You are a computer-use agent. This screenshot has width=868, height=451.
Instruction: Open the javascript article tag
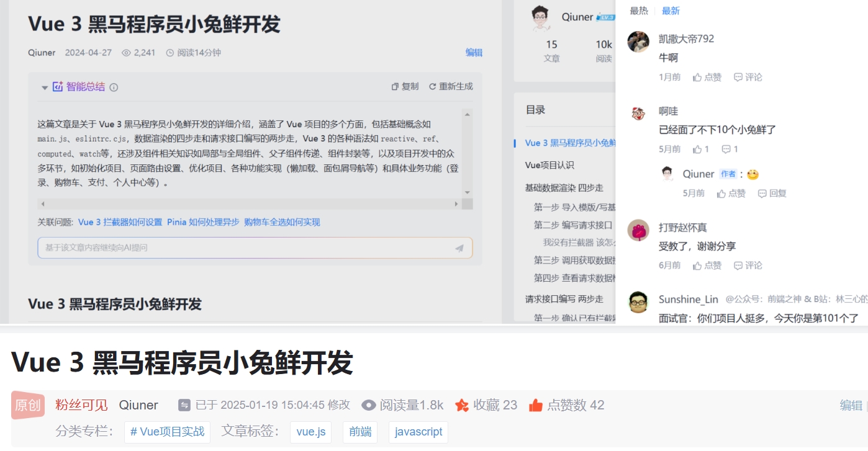coord(418,432)
